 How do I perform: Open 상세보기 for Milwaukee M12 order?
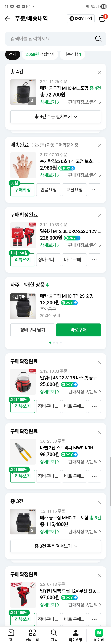pyautogui.click(x=49, y=245)
